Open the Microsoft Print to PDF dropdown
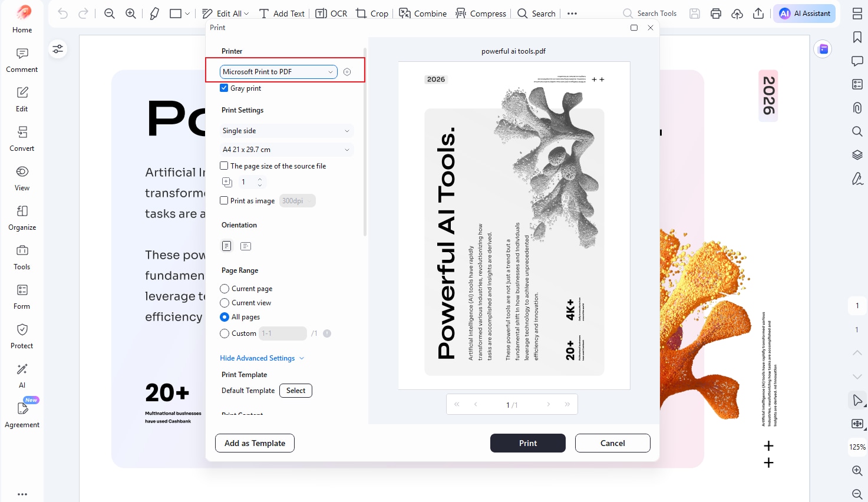This screenshot has width=868, height=502. click(278, 72)
